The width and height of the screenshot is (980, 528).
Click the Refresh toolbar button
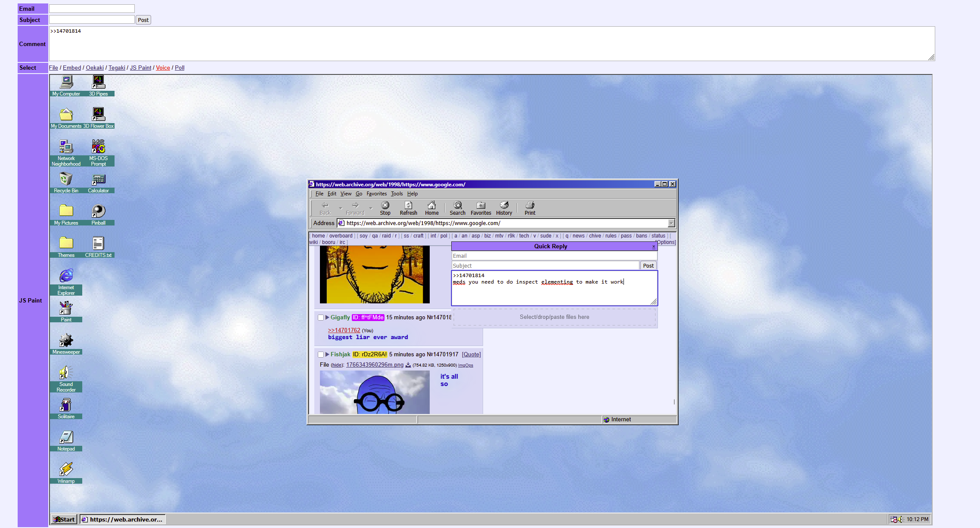point(408,208)
